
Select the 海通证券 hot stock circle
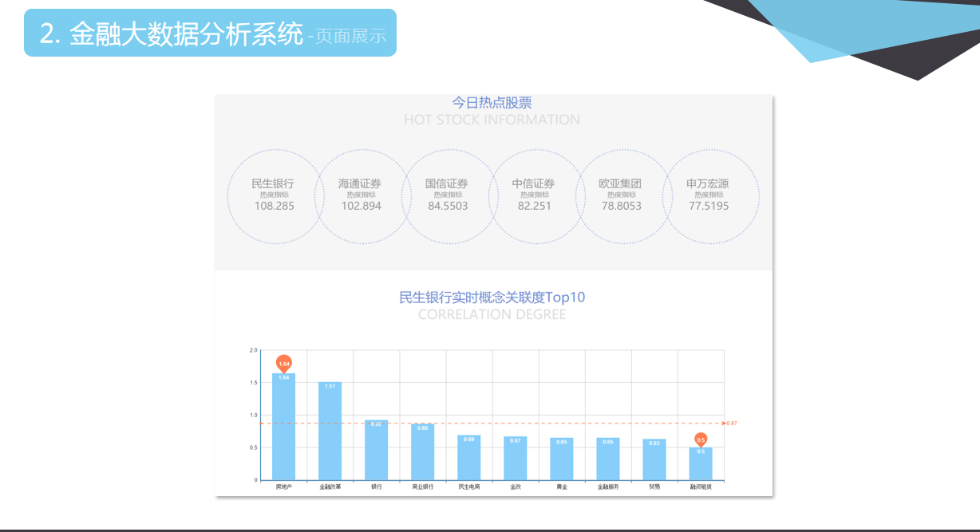click(x=362, y=195)
